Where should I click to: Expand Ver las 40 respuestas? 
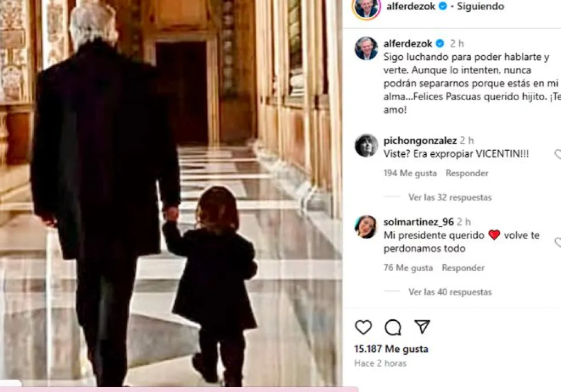coord(450,292)
